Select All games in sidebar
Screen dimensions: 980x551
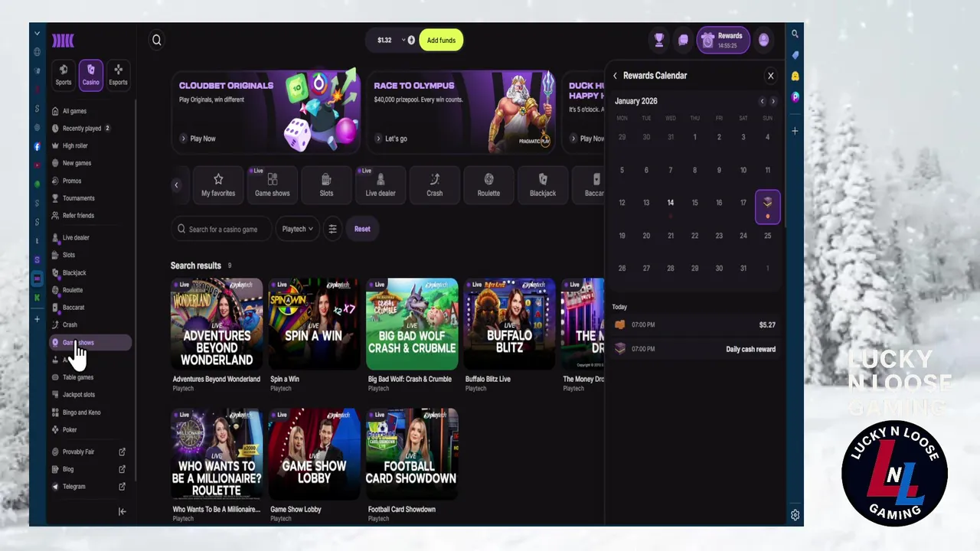click(x=90, y=111)
